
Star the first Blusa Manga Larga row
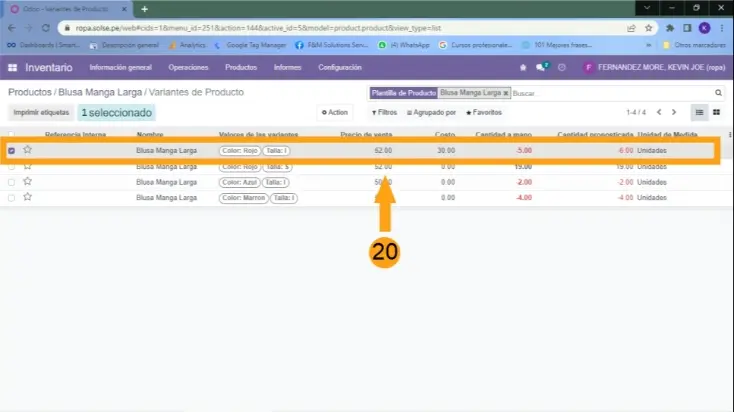tap(28, 150)
